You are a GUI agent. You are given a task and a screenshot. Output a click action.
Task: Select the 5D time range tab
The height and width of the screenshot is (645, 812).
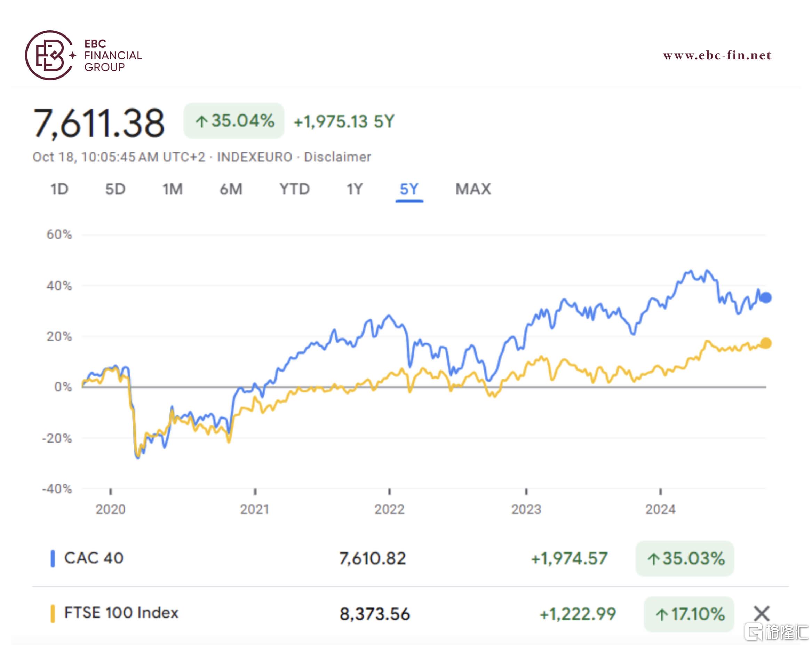[115, 189]
